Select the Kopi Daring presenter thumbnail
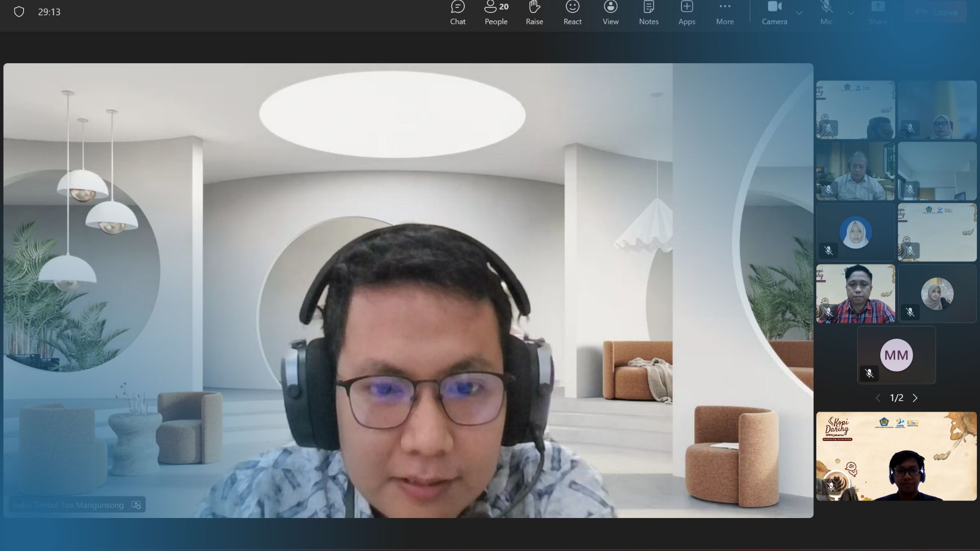 point(896,456)
